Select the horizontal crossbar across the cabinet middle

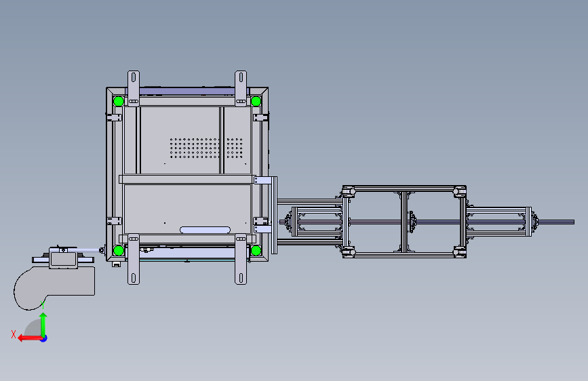coord(187,179)
